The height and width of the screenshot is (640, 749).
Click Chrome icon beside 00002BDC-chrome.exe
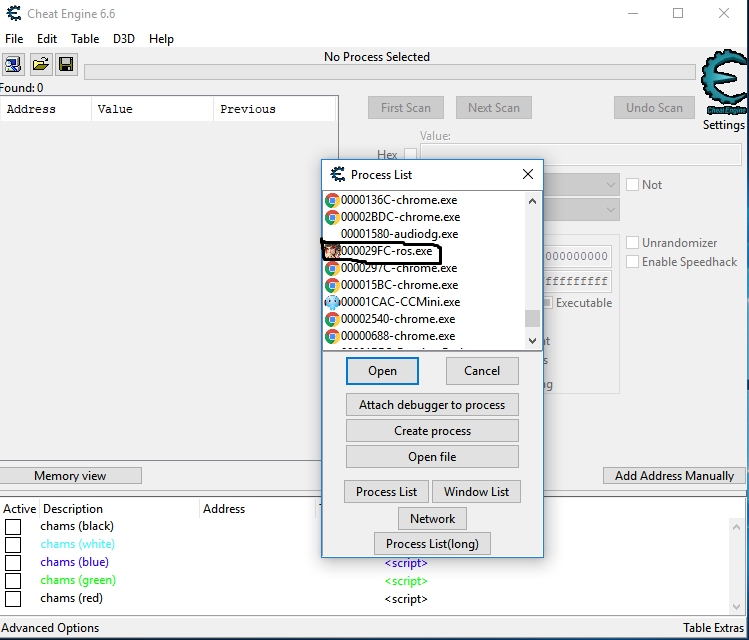click(x=332, y=217)
